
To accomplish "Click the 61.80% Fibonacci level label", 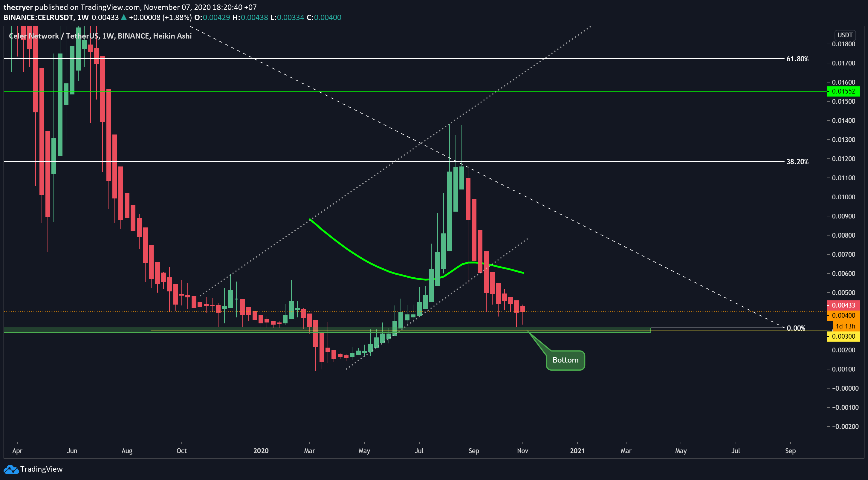I will click(797, 59).
